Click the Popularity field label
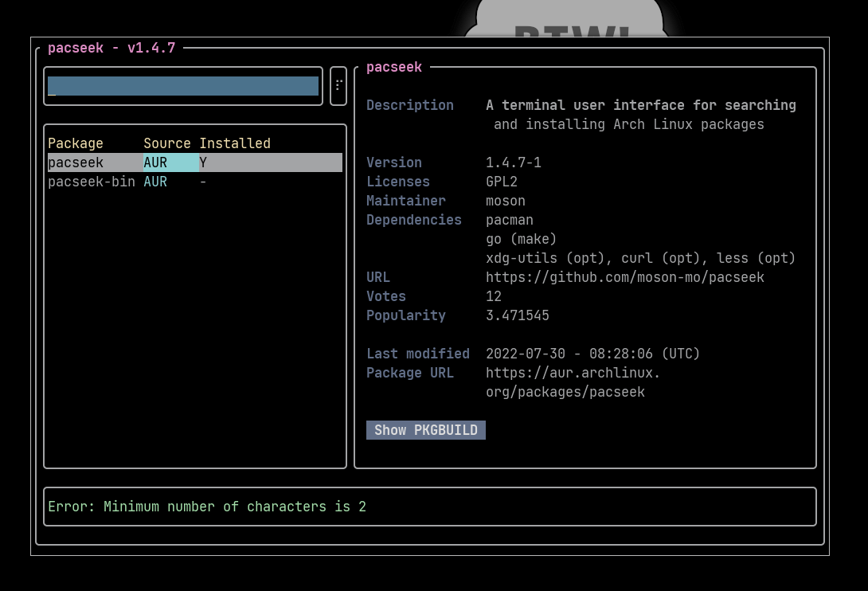This screenshot has height=591, width=868. [x=406, y=315]
